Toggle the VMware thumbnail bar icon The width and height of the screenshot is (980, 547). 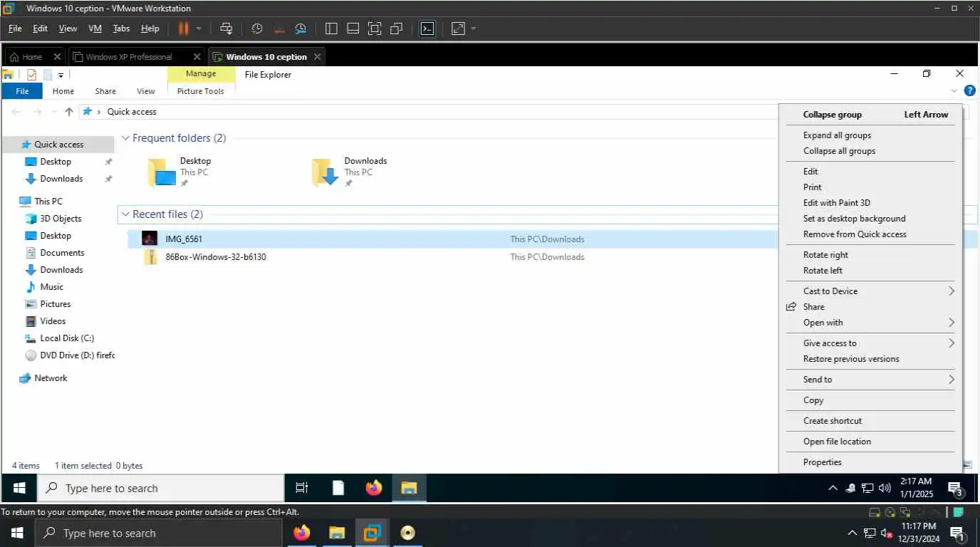pos(353,28)
